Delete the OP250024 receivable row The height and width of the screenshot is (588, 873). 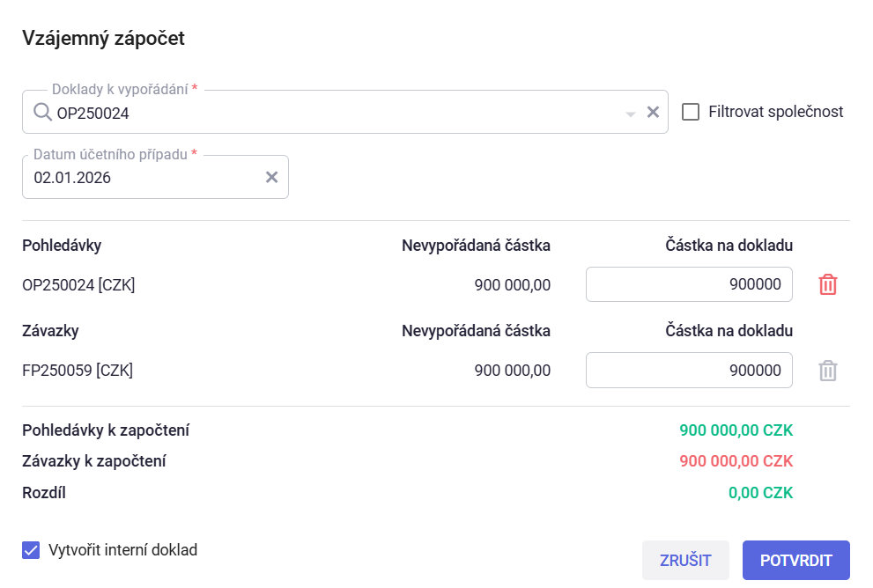coord(828,284)
